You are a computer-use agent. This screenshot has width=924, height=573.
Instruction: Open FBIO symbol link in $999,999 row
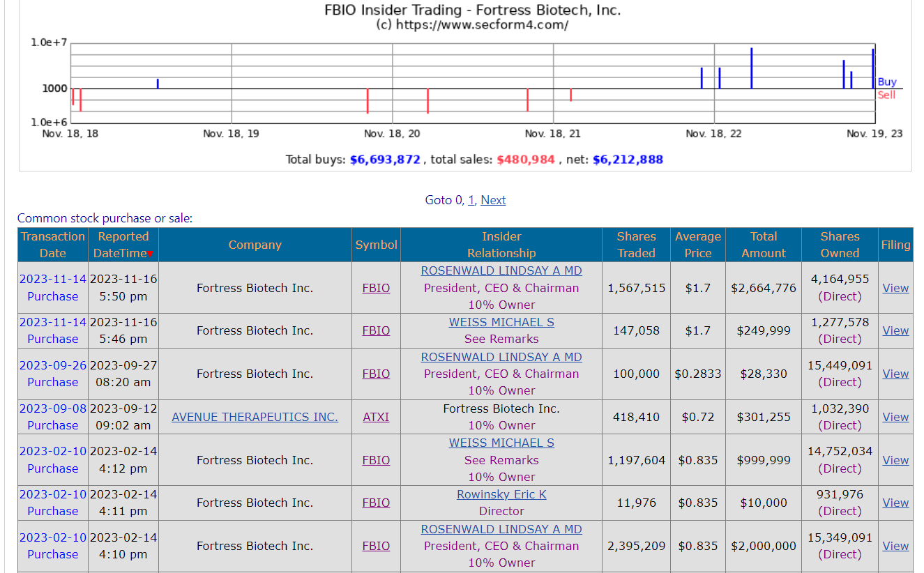tap(377, 460)
